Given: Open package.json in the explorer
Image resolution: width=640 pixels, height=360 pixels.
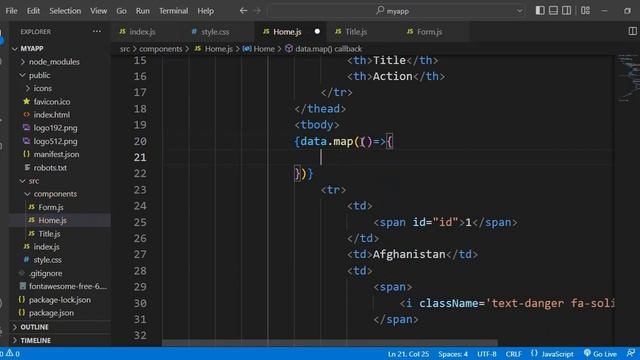Looking at the screenshot, I should [x=51, y=313].
